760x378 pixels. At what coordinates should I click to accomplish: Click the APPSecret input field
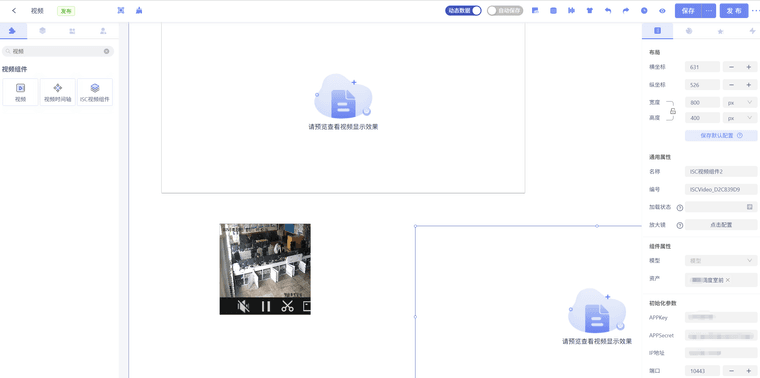721,335
